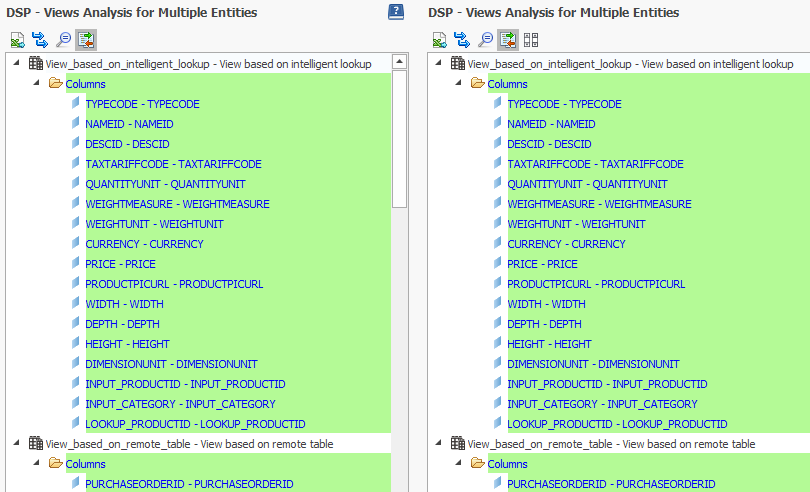Click blue arrows icon in right panel toolbar
Screen dimensions: 810x492
(462, 40)
